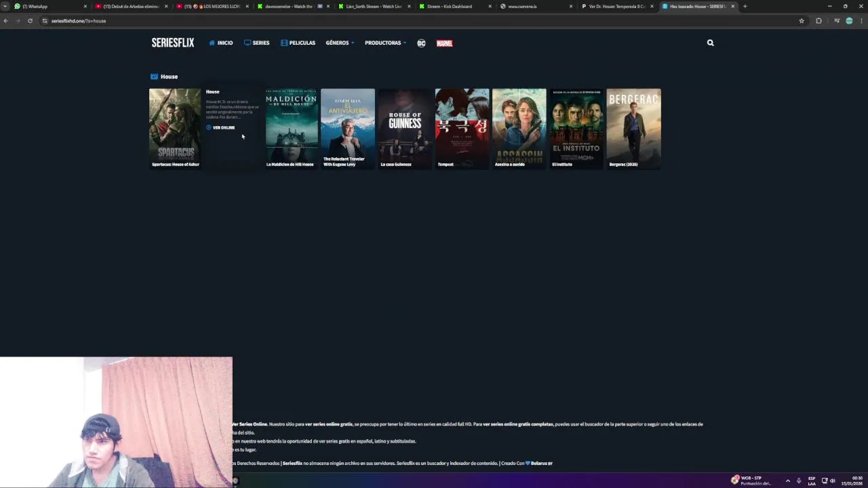Close the Stream - Kick Dashboard tab
The height and width of the screenshot is (488, 868).
click(x=490, y=6)
